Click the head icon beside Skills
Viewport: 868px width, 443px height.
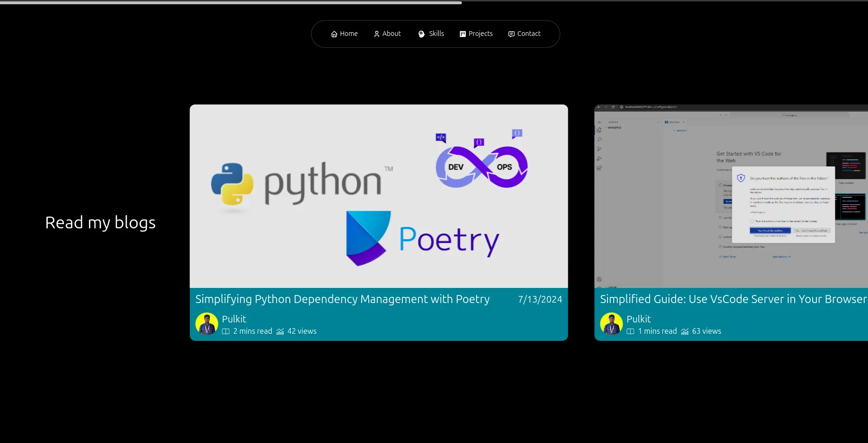(x=422, y=34)
